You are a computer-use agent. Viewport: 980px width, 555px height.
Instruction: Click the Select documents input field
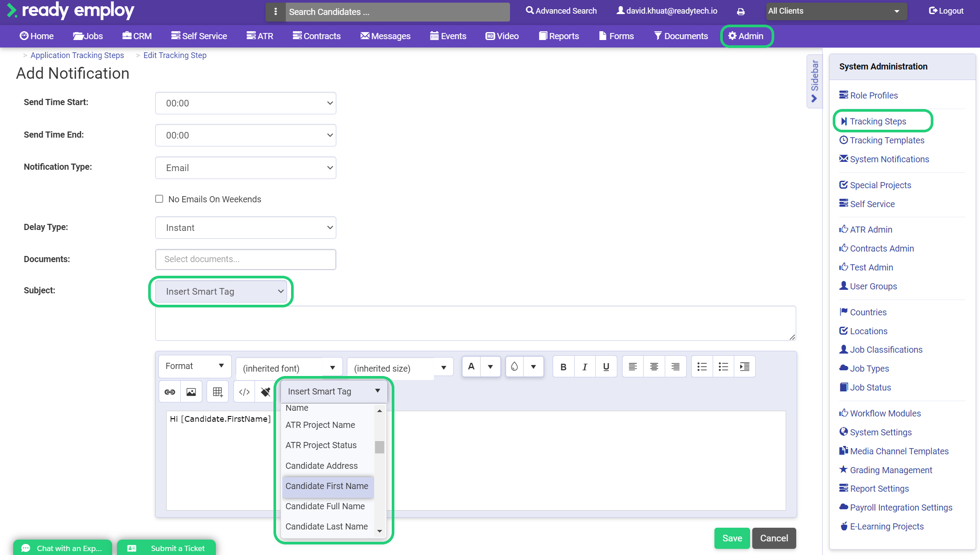click(x=246, y=259)
